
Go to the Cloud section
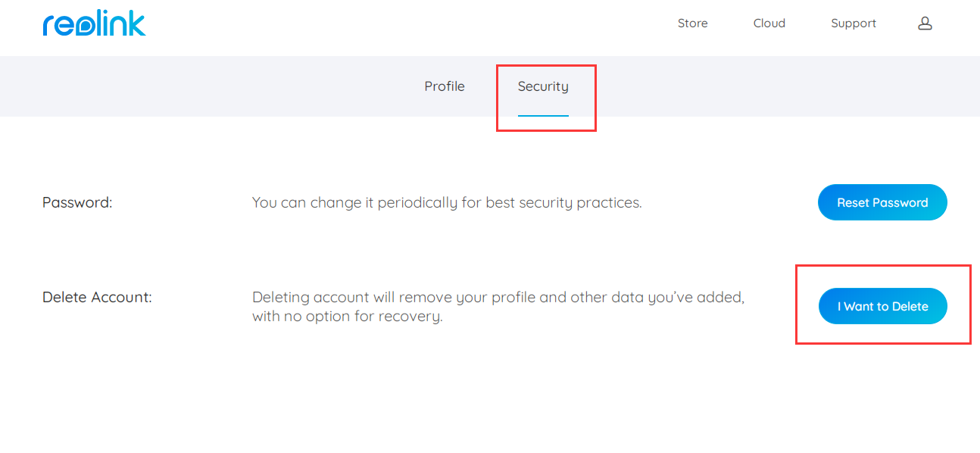point(769,23)
